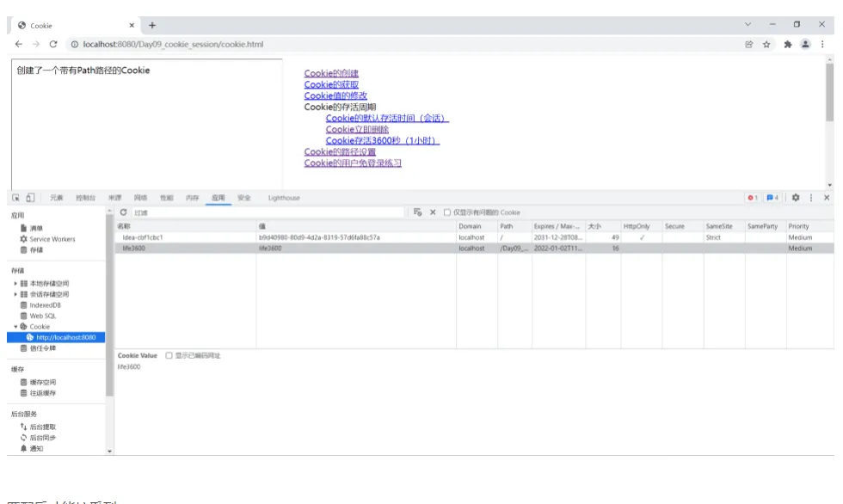Bookmark this page with the star
Image resolution: width=843 pixels, height=504 pixels.
coord(766,45)
